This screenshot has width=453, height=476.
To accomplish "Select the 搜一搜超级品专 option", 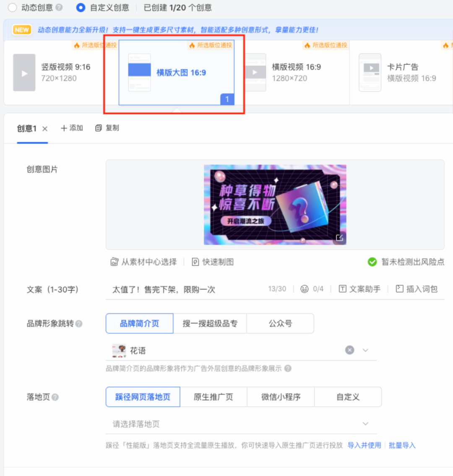I will click(x=210, y=323).
